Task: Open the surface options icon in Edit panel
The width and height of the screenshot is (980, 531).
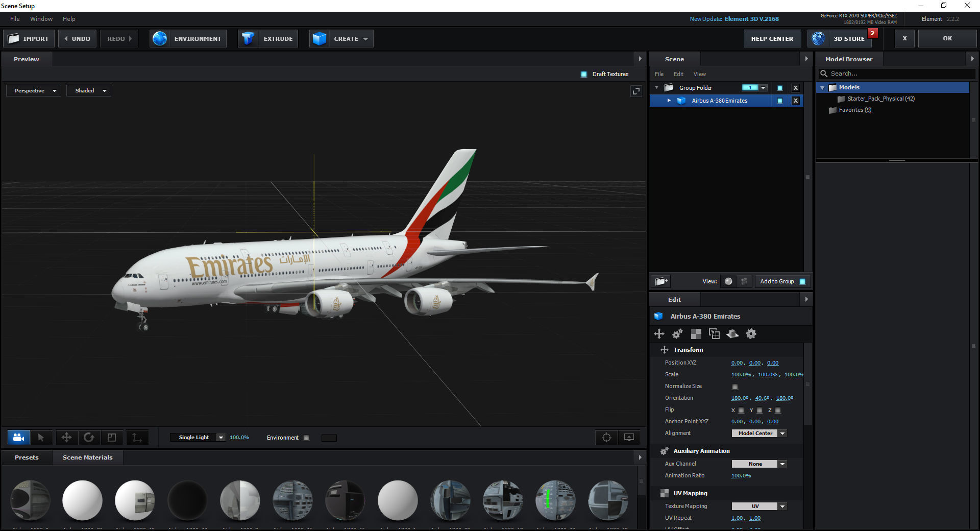Action: 732,334
